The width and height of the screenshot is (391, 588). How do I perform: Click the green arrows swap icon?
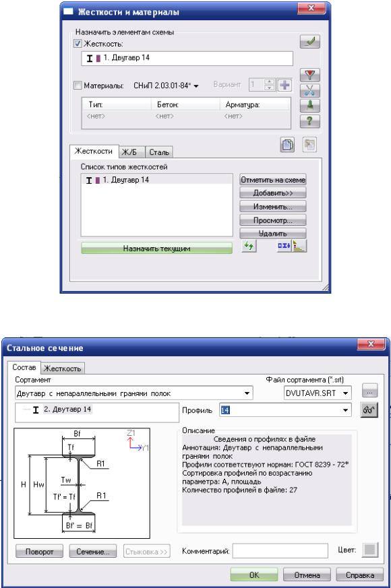point(249,247)
